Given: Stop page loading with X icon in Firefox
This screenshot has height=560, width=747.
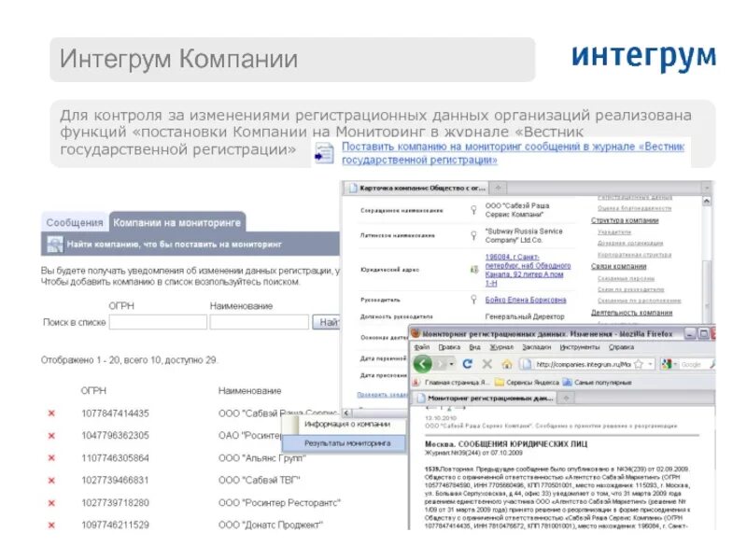Looking at the screenshot, I should [486, 364].
